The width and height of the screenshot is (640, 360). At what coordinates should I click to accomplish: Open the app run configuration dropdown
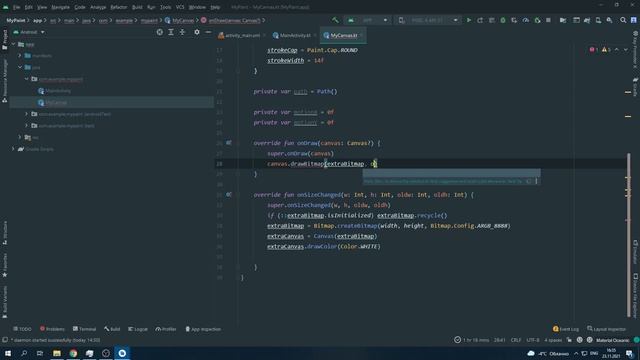click(x=368, y=20)
